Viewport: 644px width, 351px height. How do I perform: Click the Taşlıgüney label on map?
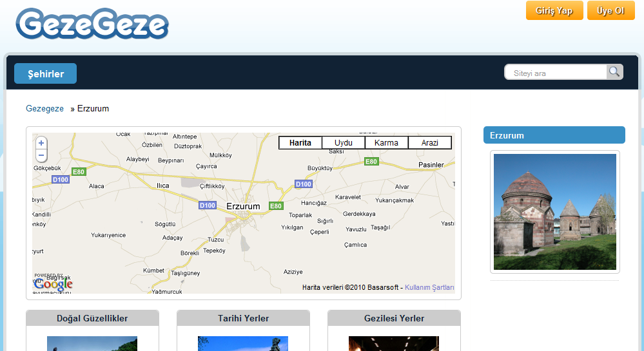pos(185,273)
